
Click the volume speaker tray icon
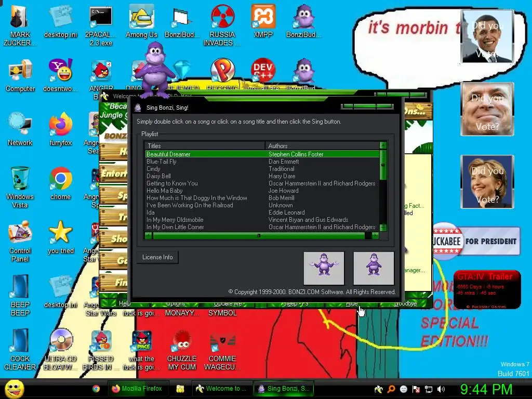(441, 389)
